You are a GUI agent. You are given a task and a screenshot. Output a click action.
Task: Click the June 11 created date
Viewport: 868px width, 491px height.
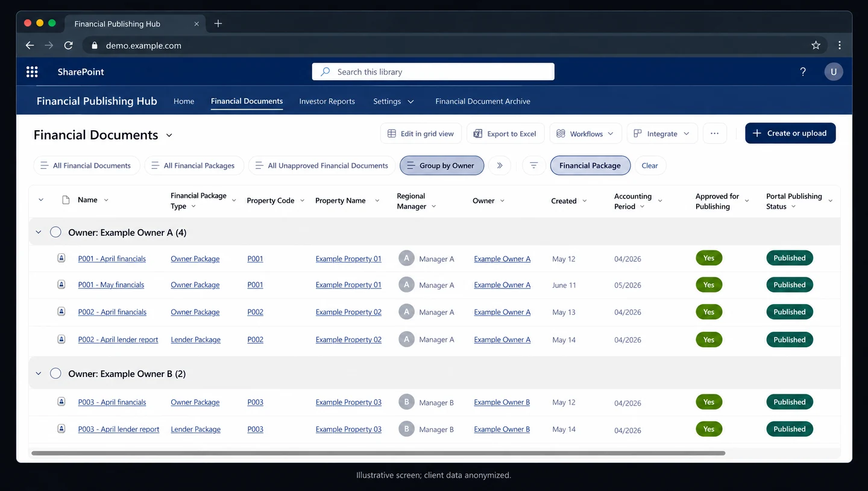(x=564, y=285)
